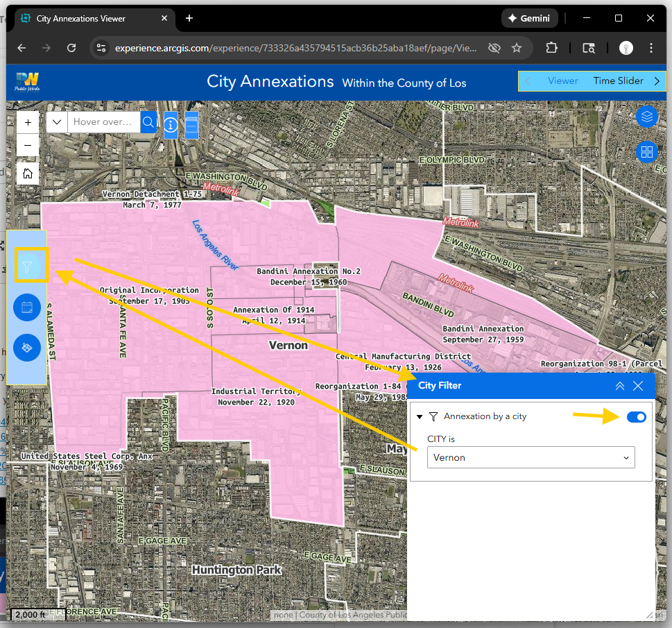Select the Viewer page tab
The width and height of the screenshot is (672, 628).
pyautogui.click(x=562, y=81)
